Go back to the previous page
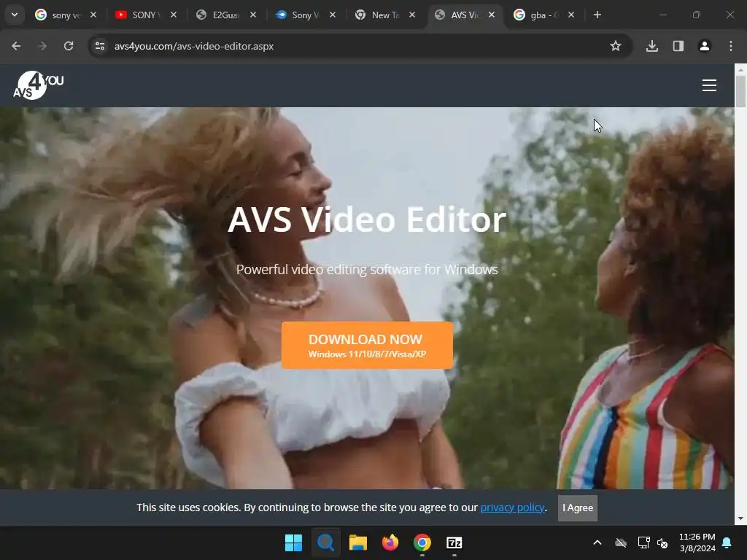 (16, 46)
